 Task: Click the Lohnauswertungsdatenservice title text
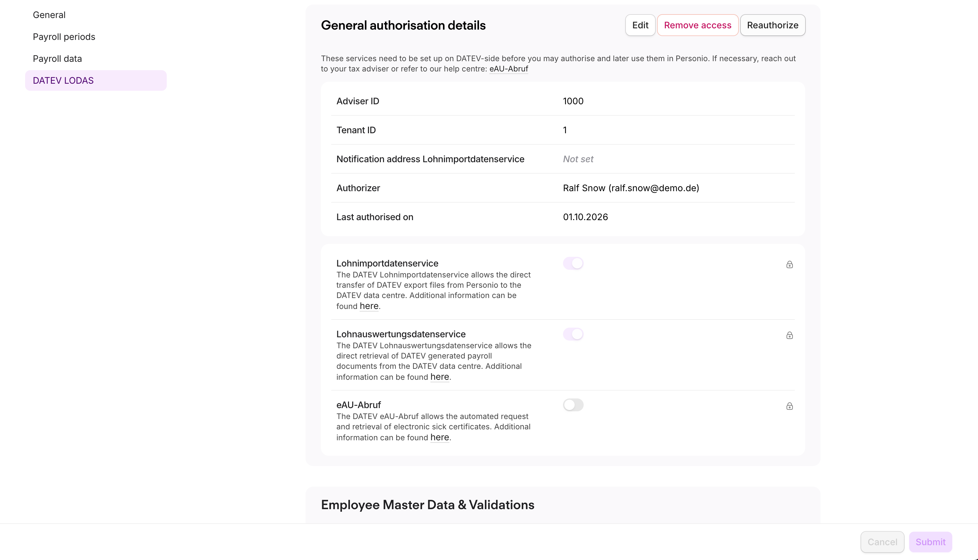(x=401, y=334)
